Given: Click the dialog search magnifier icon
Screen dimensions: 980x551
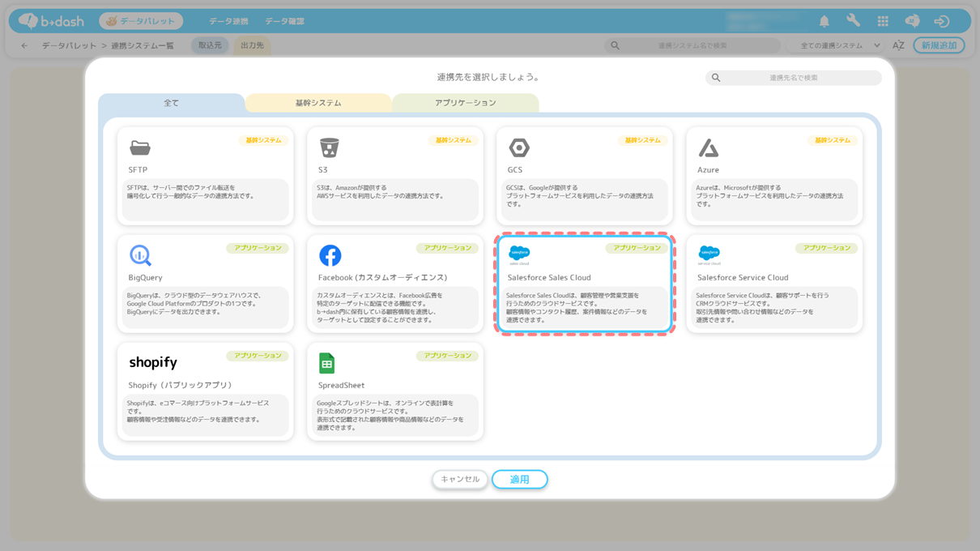Looking at the screenshot, I should [x=716, y=78].
